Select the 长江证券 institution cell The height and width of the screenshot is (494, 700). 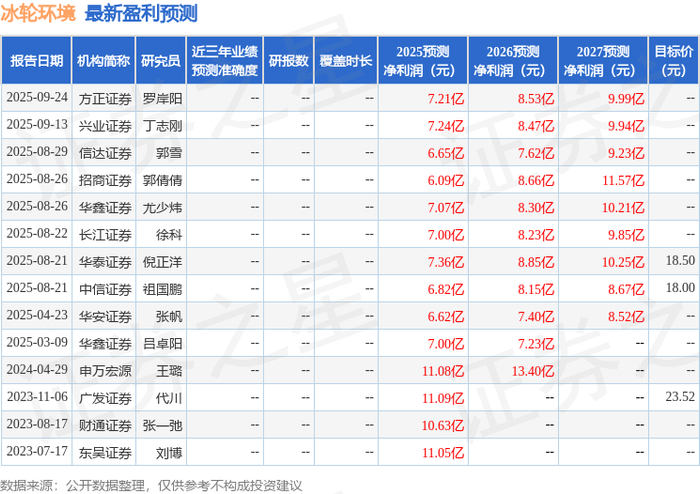coord(105,235)
